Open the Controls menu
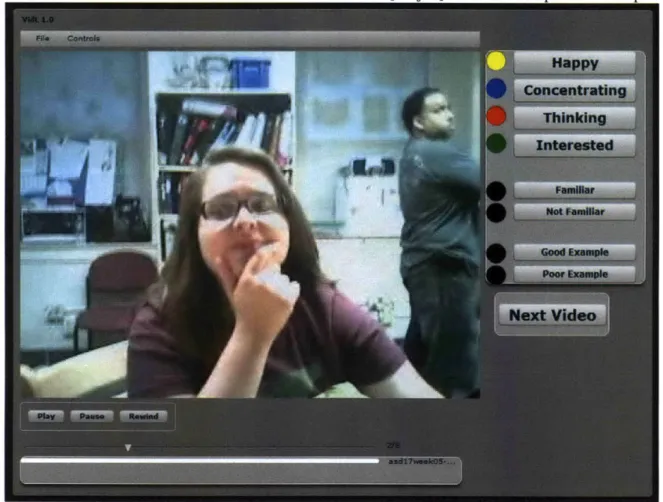Viewport: 663px width, 502px height. click(x=84, y=38)
